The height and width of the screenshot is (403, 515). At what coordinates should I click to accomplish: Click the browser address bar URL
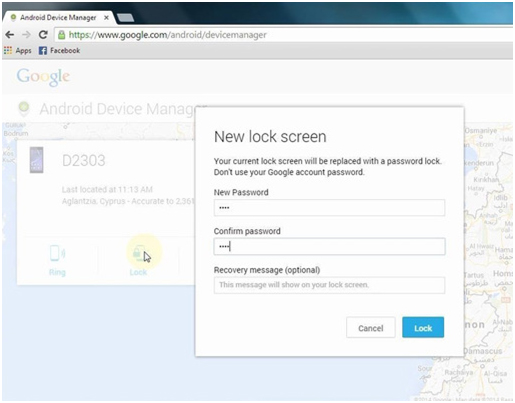168,35
